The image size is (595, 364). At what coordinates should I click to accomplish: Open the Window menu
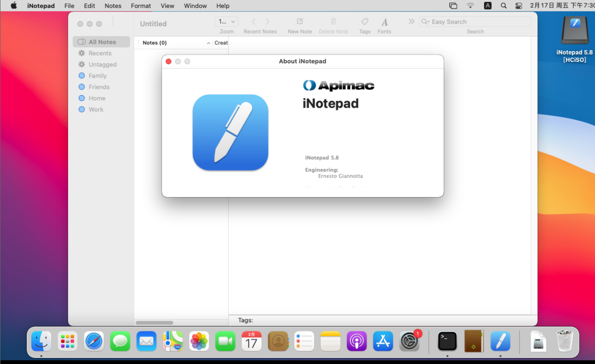(x=195, y=6)
